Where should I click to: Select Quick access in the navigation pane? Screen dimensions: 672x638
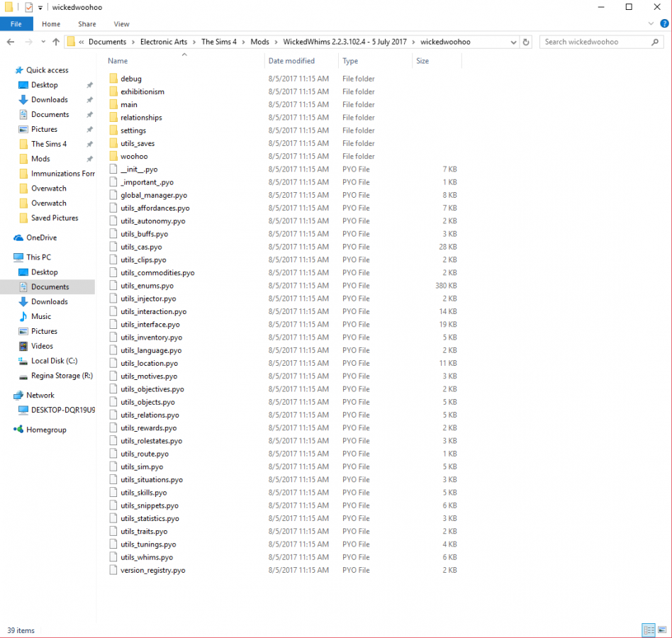(47, 70)
